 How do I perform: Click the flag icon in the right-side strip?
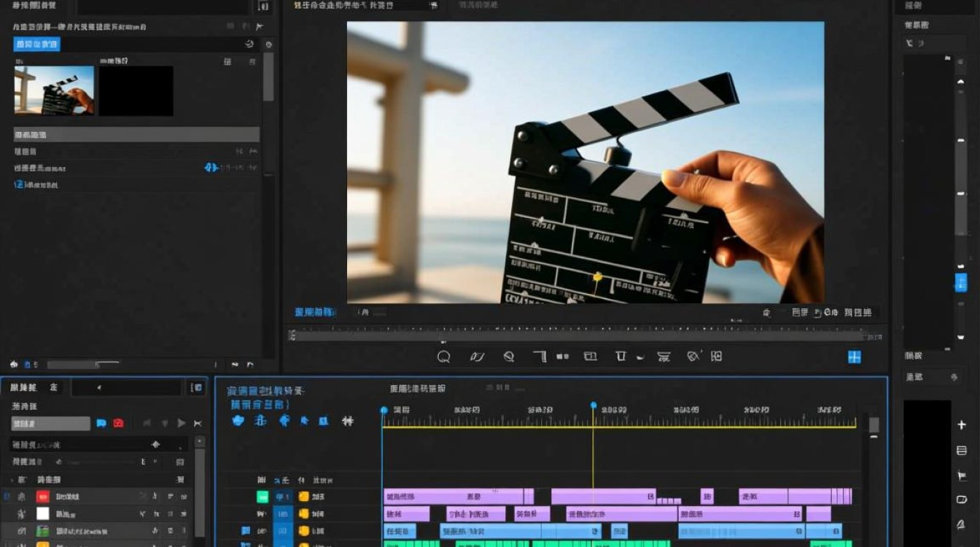[962, 476]
